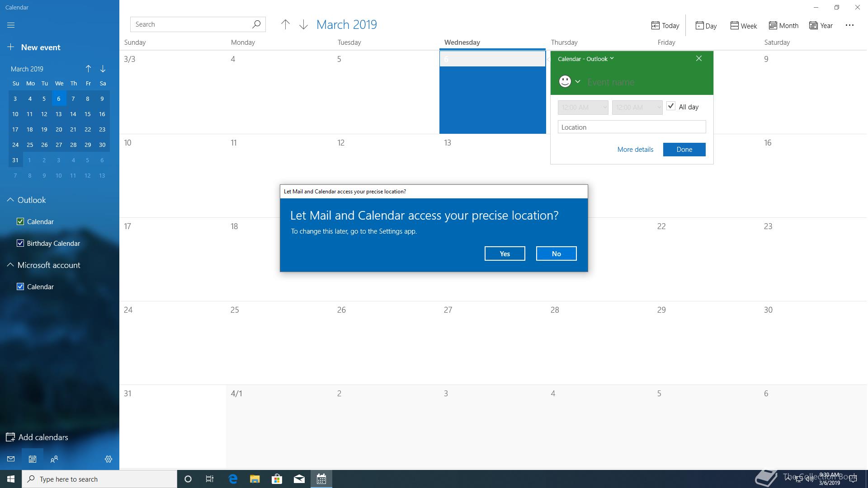Open the more options ellipsis menu
The image size is (868, 488).
coord(849,25)
